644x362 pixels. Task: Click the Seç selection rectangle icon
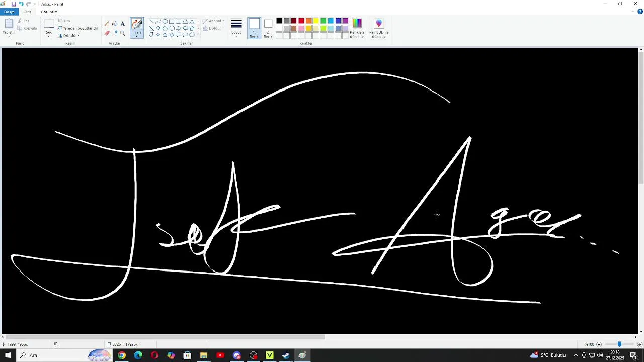pyautogui.click(x=49, y=24)
